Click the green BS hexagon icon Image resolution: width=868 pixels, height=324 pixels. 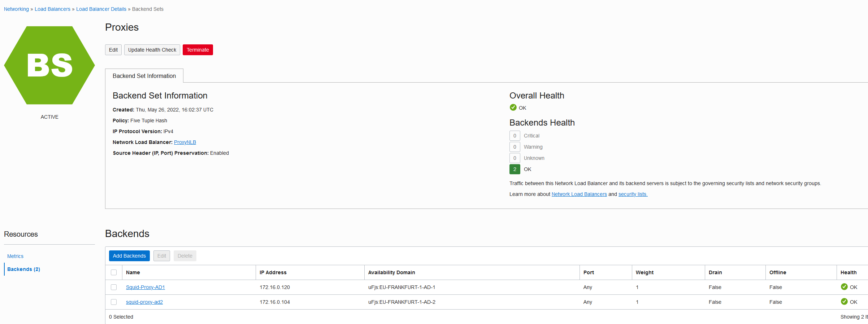[x=49, y=65]
